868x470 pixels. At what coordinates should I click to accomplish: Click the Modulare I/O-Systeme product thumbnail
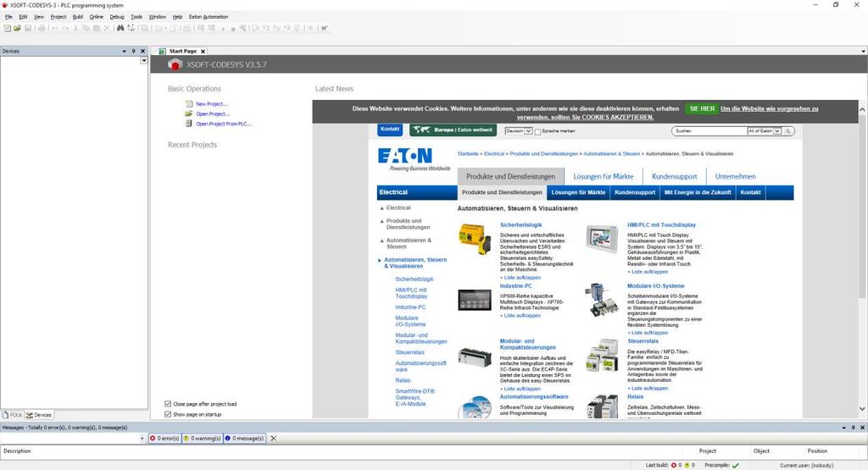click(602, 300)
